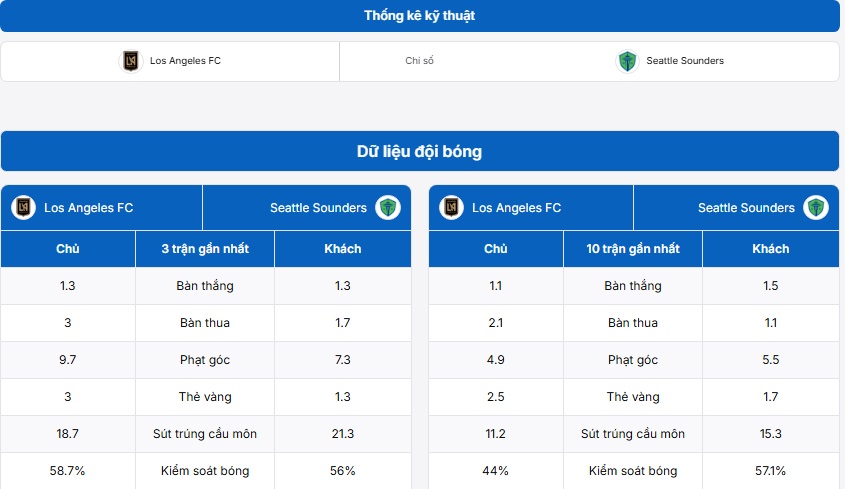Image resolution: width=845 pixels, height=489 pixels.
Task: Click Seattle Sounders name in 10 trận gần nhất table
Action: (746, 208)
